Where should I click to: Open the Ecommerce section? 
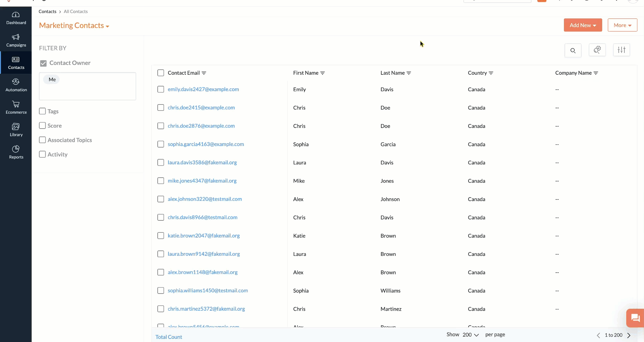[x=16, y=108]
